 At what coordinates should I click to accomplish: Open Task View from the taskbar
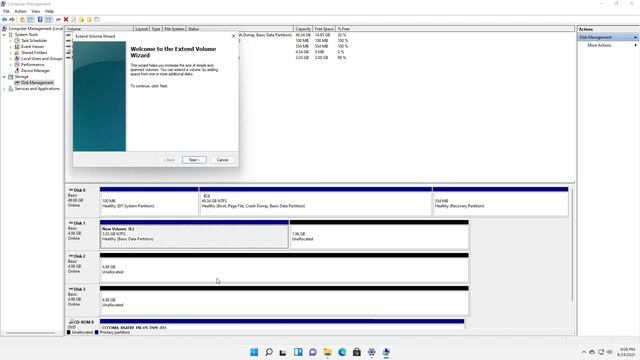tap(283, 352)
